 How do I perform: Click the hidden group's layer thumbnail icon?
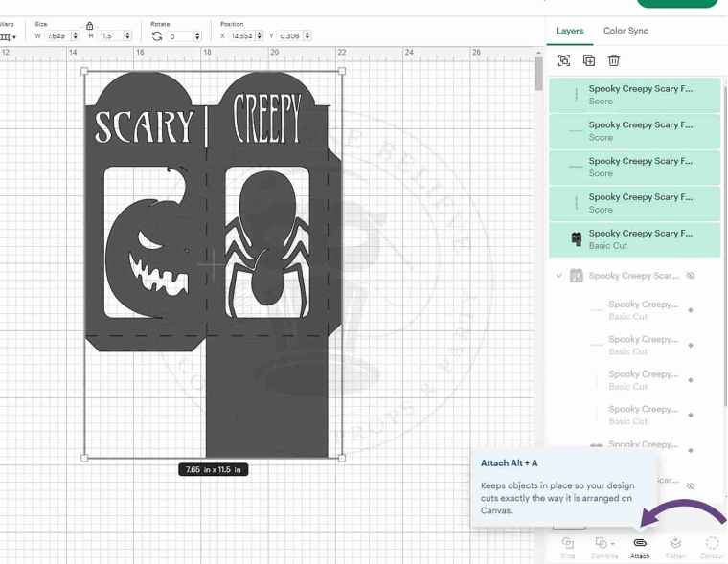coord(577,275)
